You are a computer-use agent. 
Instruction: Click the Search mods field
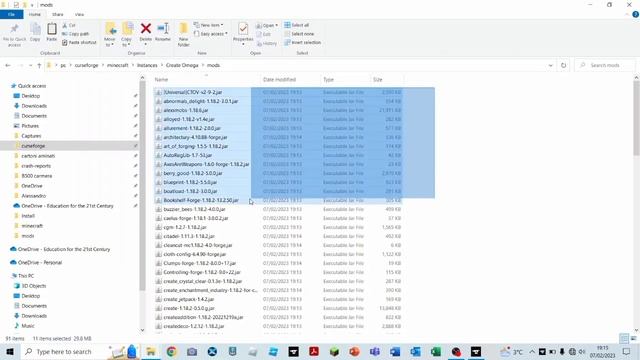click(605, 65)
